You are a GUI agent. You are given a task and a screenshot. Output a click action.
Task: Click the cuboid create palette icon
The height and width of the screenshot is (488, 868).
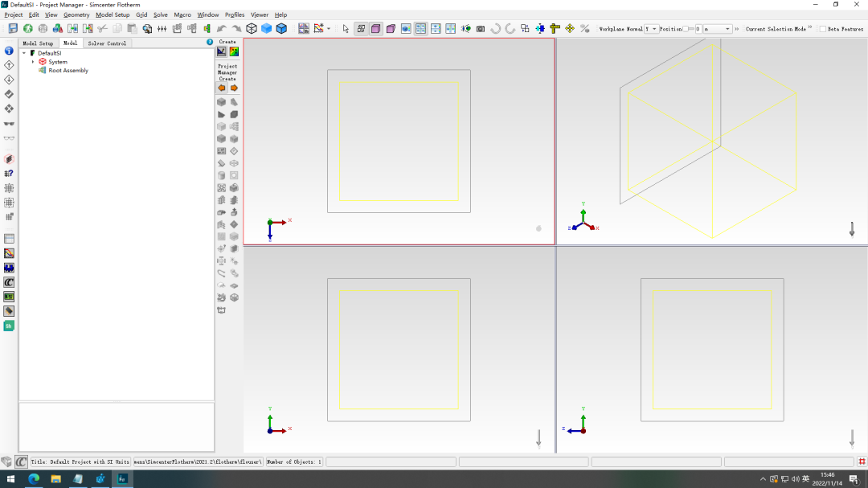(222, 102)
